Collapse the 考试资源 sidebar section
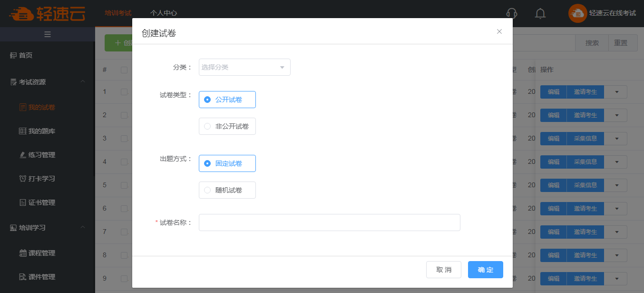Image resolution: width=644 pixels, height=293 pixels. [83, 82]
